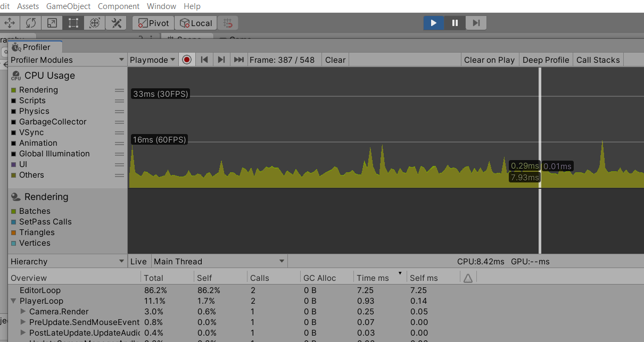
Task: Step forward one frame in editor
Action: click(x=476, y=23)
